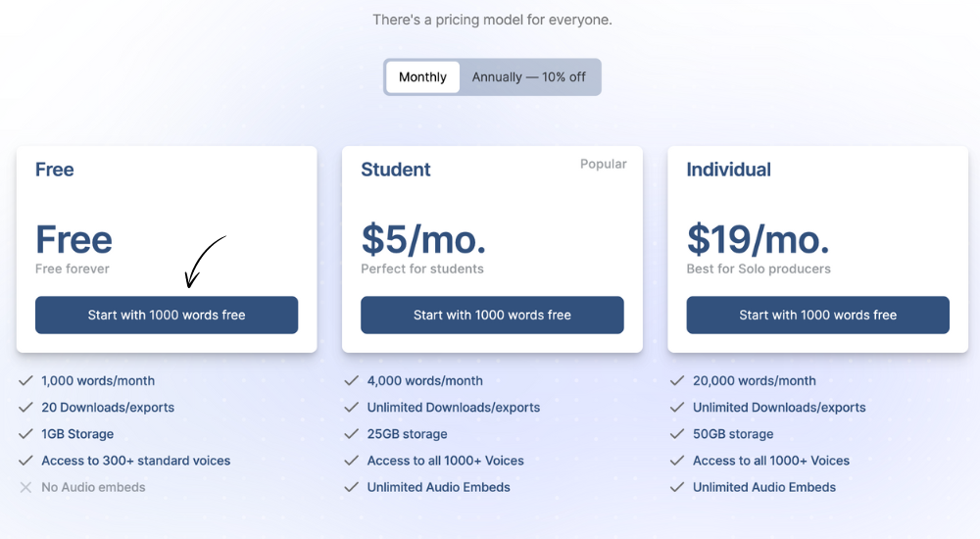Select Annually — 10% off billing

(529, 76)
